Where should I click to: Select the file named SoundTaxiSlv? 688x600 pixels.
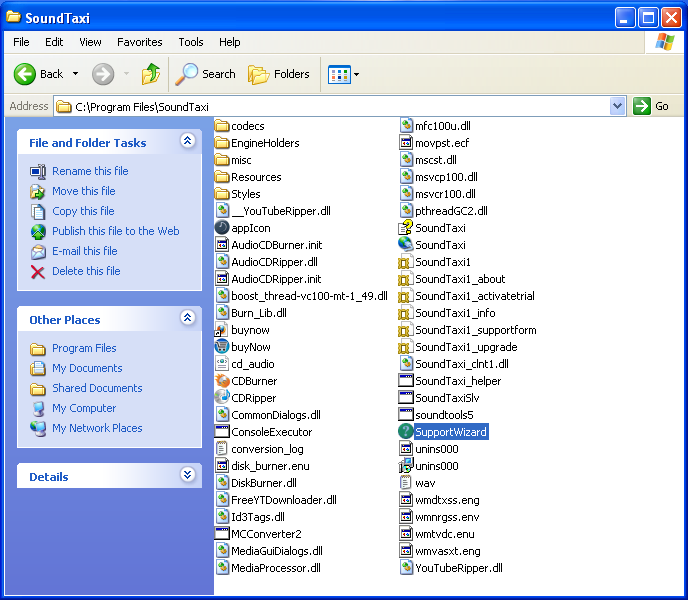click(447, 398)
